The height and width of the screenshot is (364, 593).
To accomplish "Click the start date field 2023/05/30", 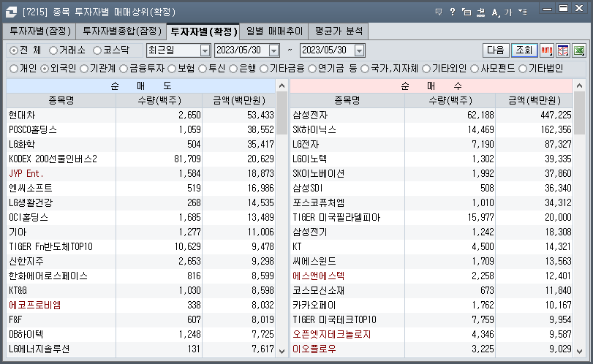I will pyautogui.click(x=241, y=50).
